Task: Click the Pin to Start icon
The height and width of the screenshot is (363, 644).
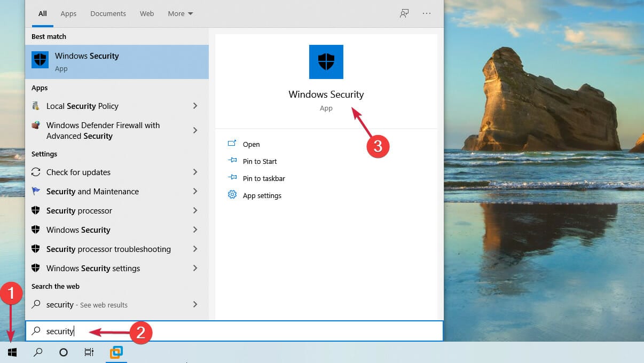Action: click(x=232, y=161)
